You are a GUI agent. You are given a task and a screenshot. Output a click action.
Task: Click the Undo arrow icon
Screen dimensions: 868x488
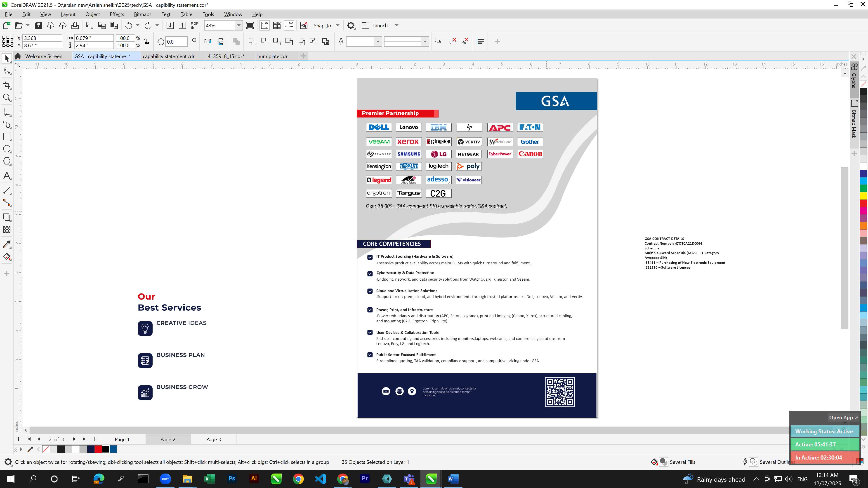tap(128, 25)
